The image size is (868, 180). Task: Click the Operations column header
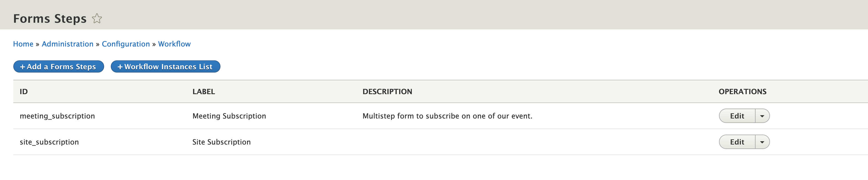(742, 92)
